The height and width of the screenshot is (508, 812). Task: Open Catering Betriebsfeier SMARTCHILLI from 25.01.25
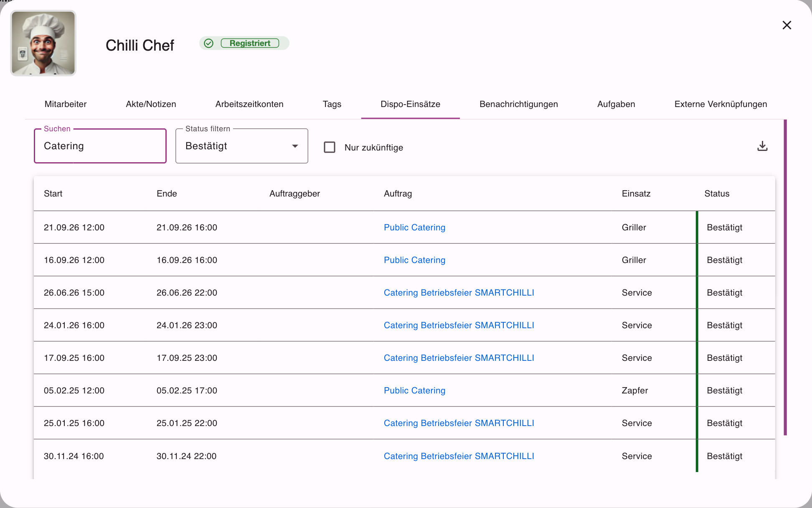459,423
